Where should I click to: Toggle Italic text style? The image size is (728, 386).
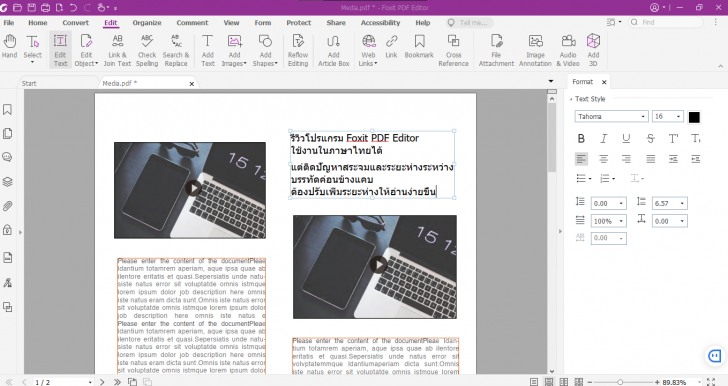point(604,138)
